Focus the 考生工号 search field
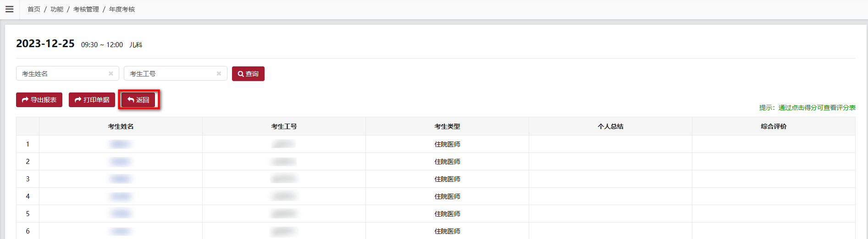 click(175, 73)
